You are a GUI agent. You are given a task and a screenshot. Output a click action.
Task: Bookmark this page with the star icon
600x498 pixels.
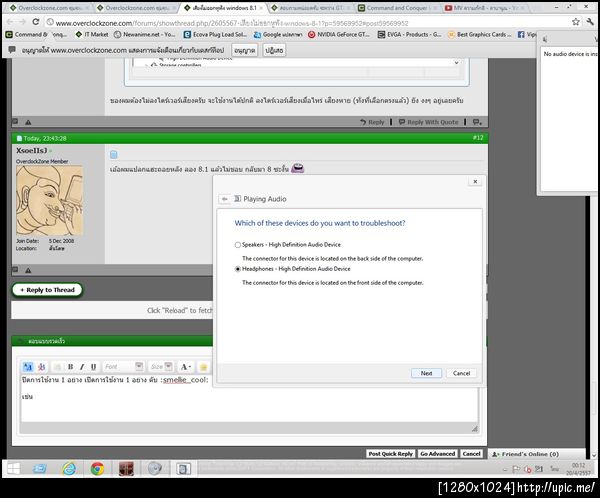pos(576,22)
